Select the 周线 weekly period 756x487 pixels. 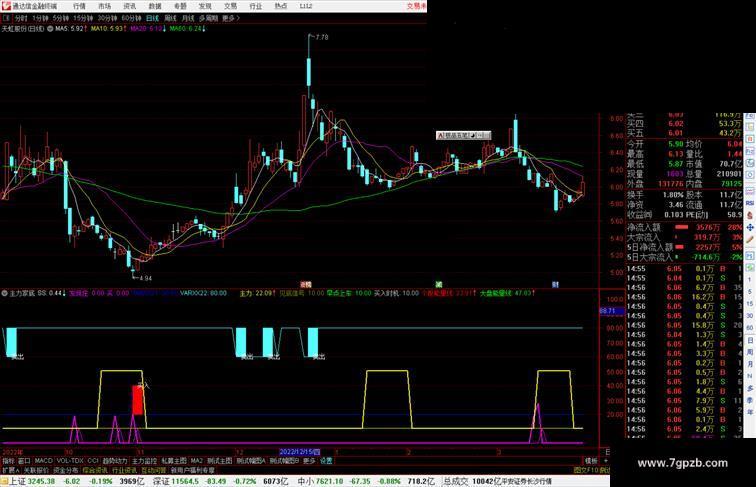tap(170, 18)
